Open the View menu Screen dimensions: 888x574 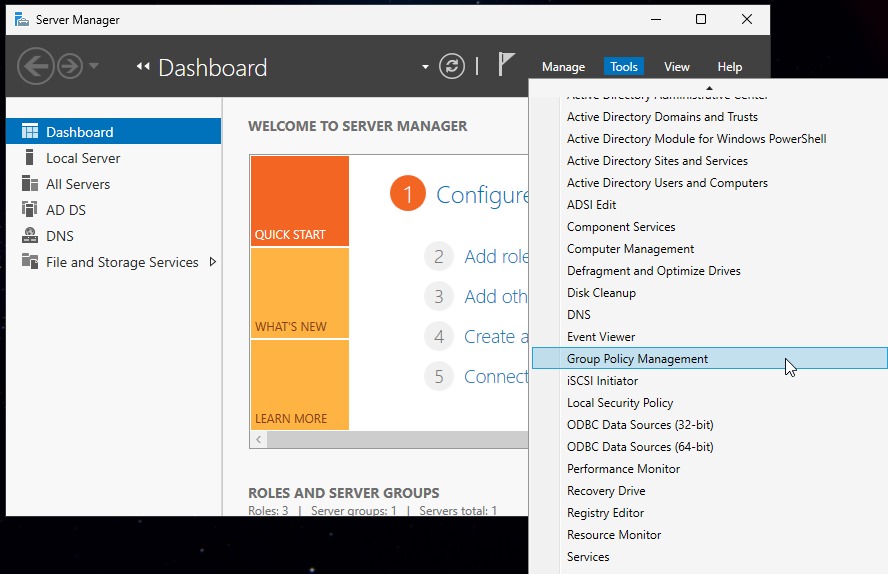click(676, 67)
